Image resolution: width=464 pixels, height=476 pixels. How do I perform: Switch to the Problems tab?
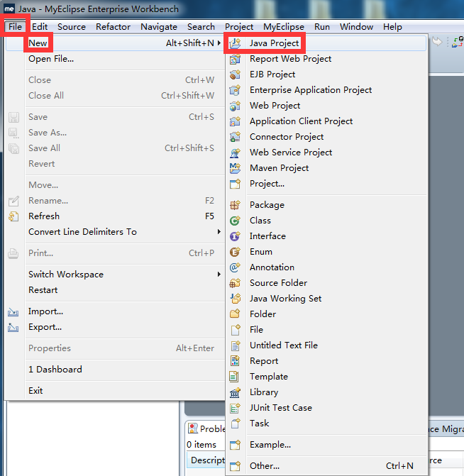tap(206, 428)
